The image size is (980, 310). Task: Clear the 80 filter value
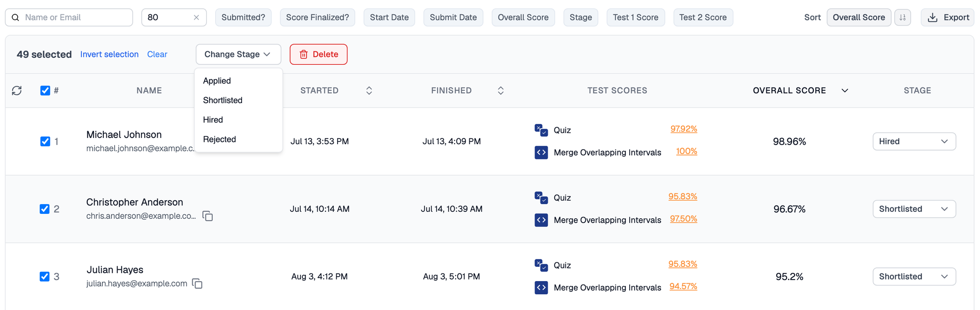[x=196, y=18]
